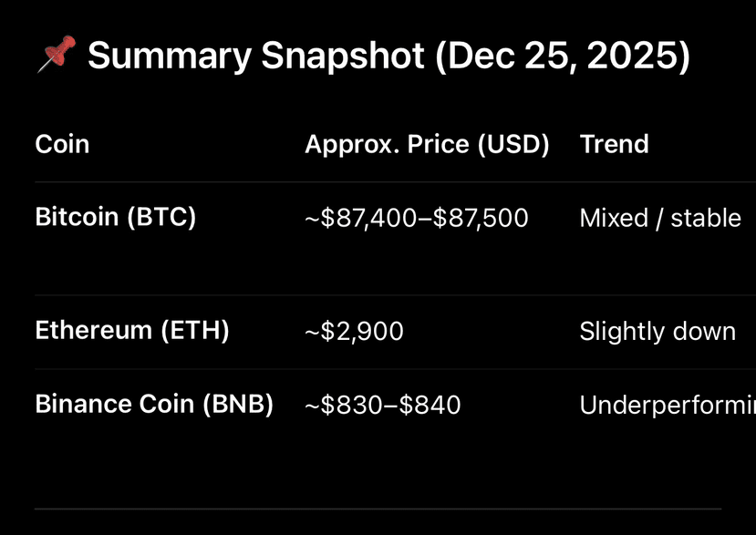This screenshot has height=535, width=756.
Task: Click the Binance Coin name text
Action: tap(112, 404)
